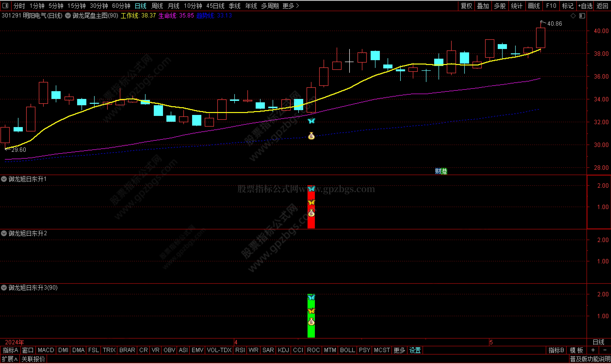Click the red signal bar in the 旭日东升1 panel
This screenshot has height=364, width=611.
tap(311, 222)
